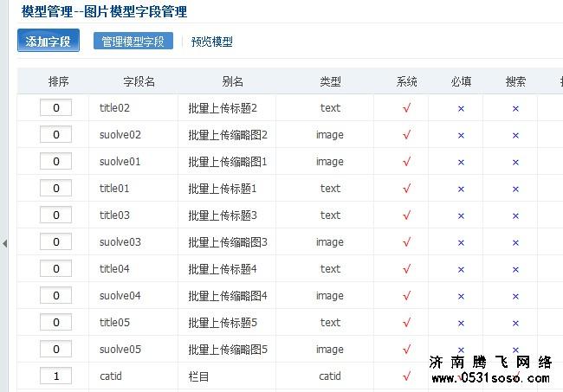Toggle the search (搜索) cross for title02
This screenshot has height=392, width=563.
click(x=515, y=109)
